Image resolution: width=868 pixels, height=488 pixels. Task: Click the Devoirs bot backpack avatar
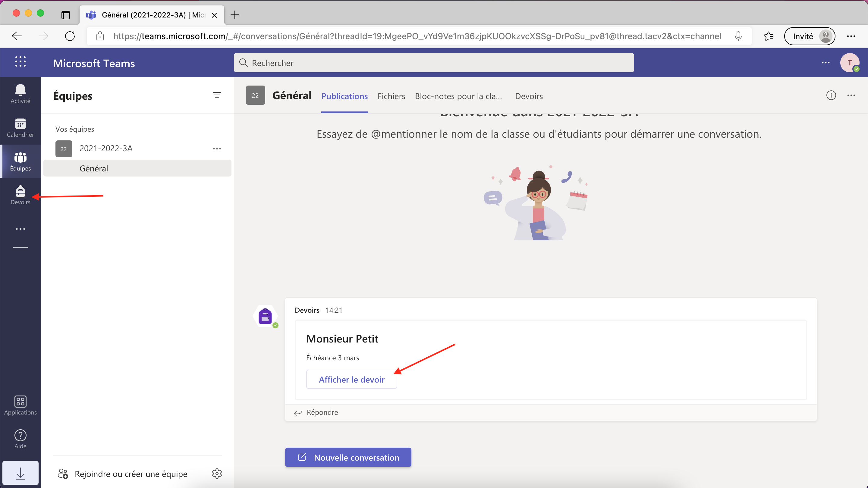265,316
